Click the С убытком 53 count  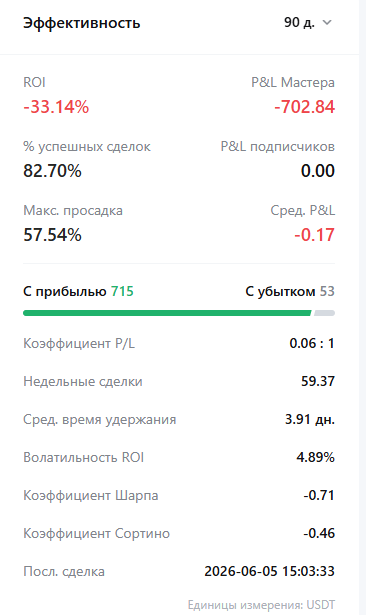click(x=290, y=291)
